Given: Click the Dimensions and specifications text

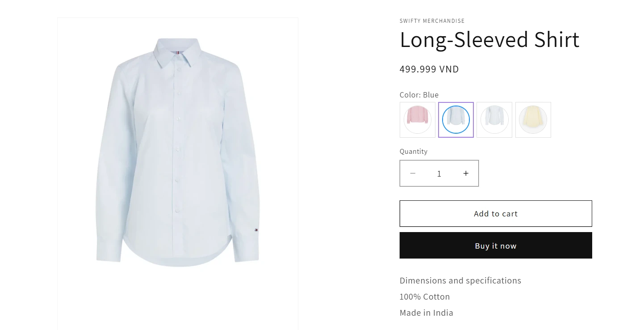Looking at the screenshot, I should (460, 281).
